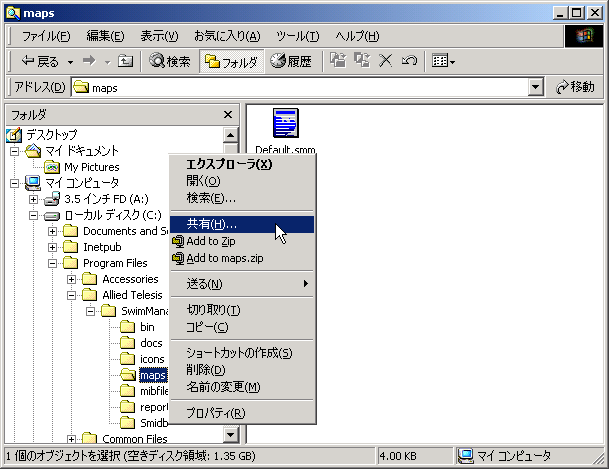Collapse the My Computer tree node

(x=14, y=183)
